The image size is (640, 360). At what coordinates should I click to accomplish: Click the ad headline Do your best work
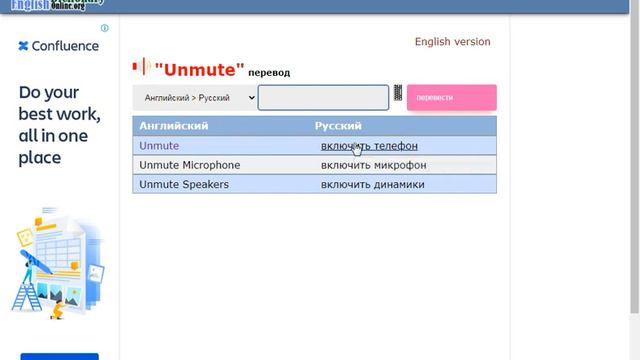[60, 125]
